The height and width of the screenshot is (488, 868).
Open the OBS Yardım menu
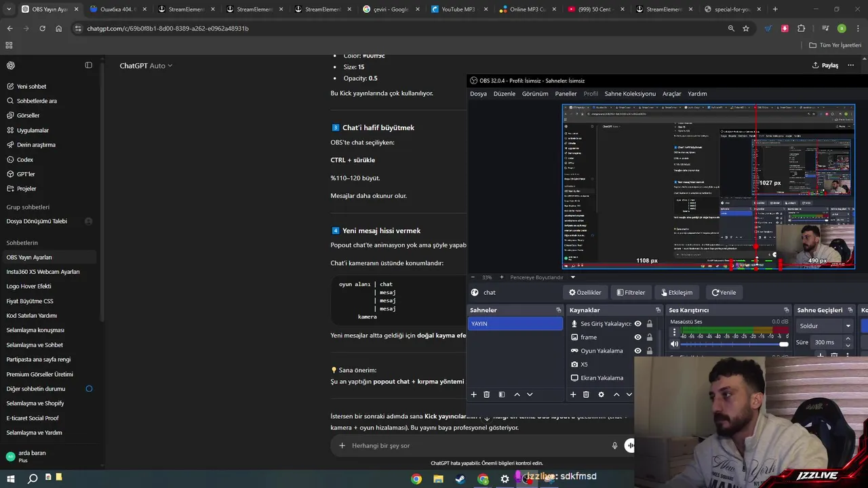click(697, 94)
